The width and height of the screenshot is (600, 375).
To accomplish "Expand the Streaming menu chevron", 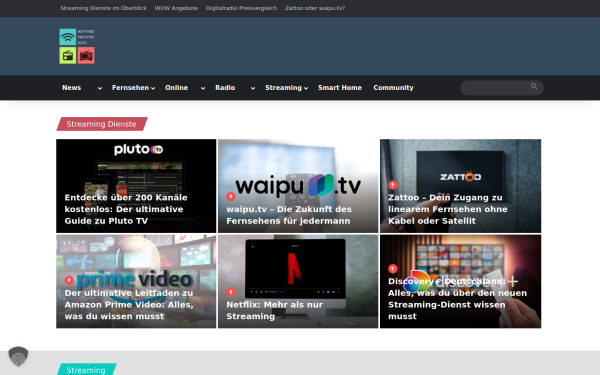I will pyautogui.click(x=306, y=88).
